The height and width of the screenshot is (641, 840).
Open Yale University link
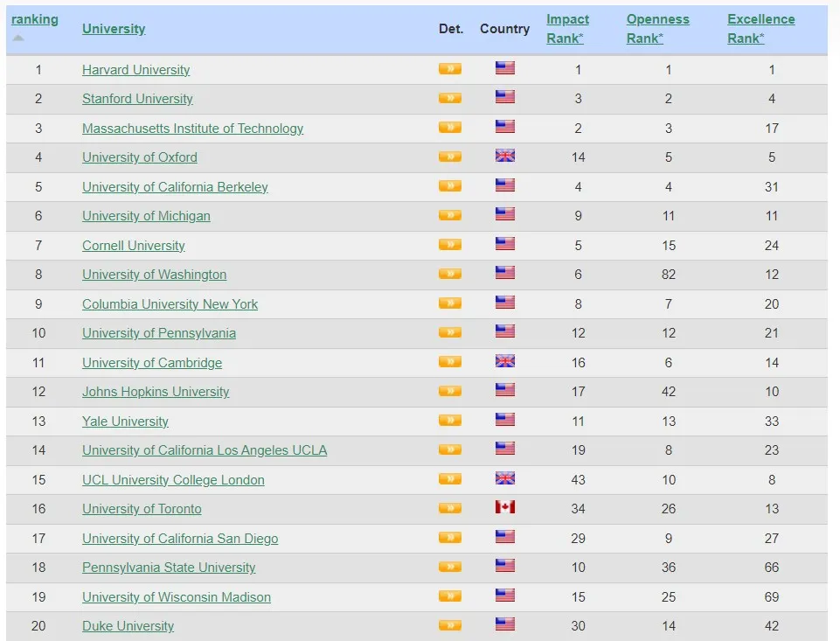click(x=125, y=422)
